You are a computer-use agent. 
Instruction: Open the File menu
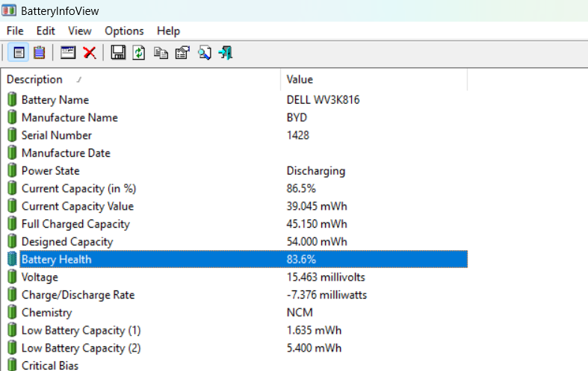15,31
